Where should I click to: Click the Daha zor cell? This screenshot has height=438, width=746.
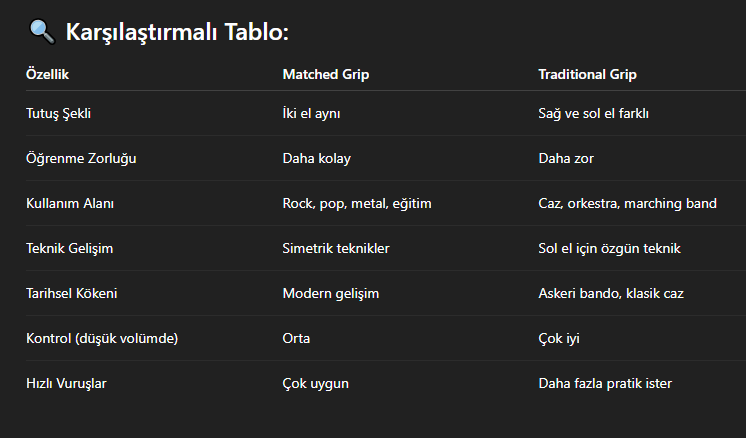(566, 158)
